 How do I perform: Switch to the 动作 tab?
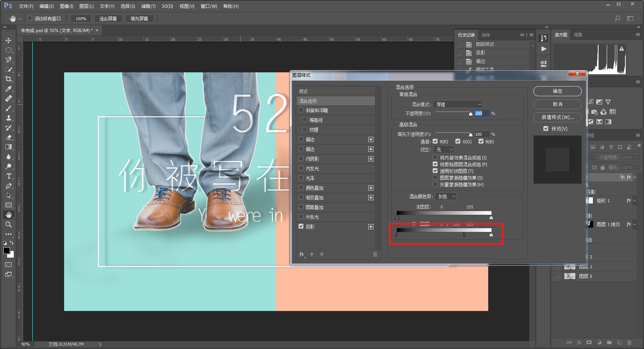tap(486, 35)
